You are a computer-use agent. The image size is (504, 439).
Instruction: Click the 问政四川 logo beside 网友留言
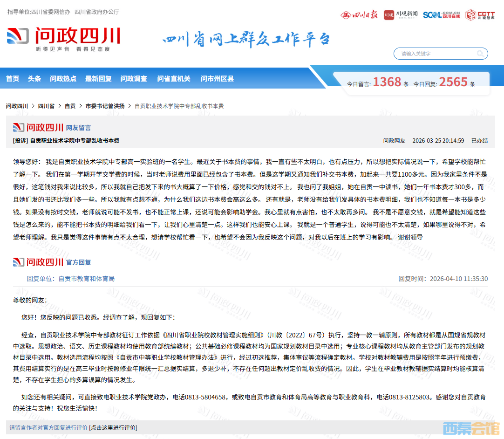click(38, 127)
